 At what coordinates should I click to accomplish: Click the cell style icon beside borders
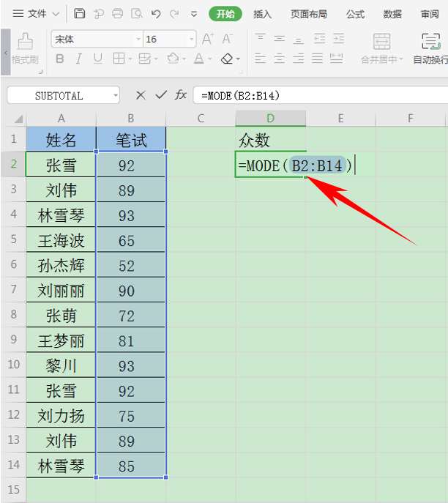[x=144, y=59]
